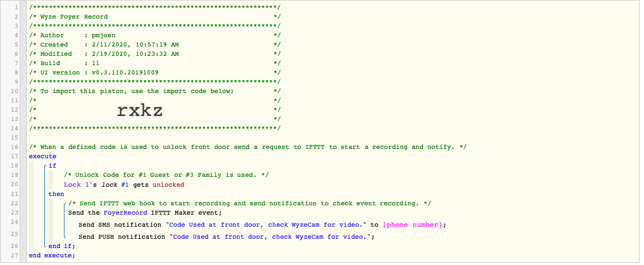The height and width of the screenshot is (265, 644).
Task: Click the UI version 'v0.3.110.20191009'
Action: (125, 72)
